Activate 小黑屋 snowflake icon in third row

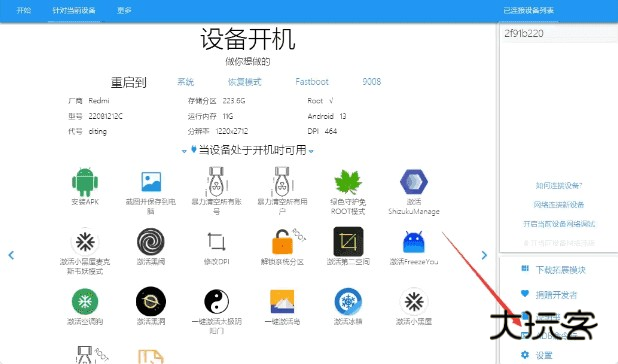pos(414,301)
